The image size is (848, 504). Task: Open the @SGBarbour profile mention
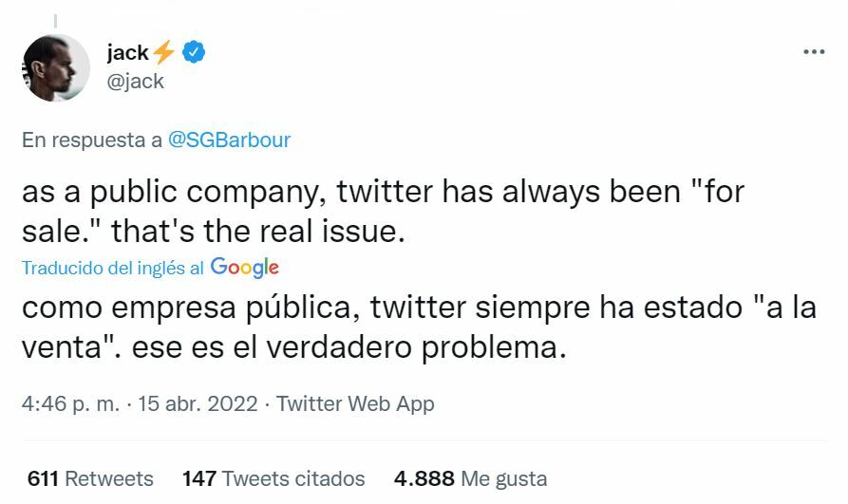[x=229, y=140]
